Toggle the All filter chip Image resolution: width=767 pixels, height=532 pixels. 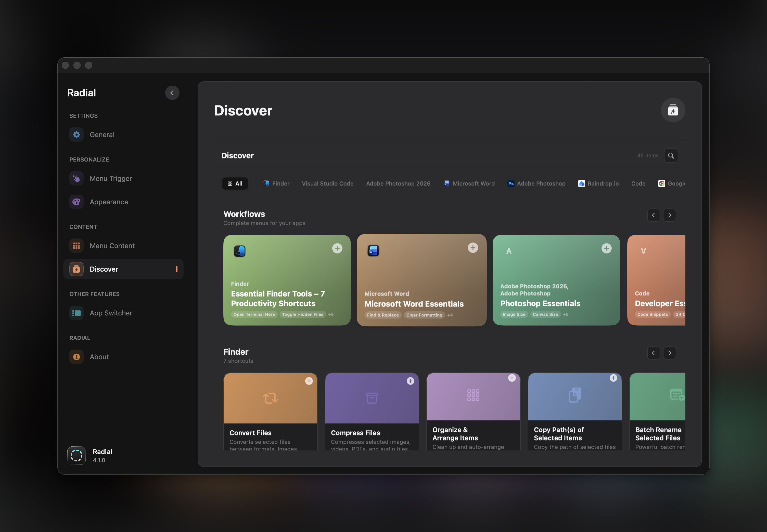coord(235,183)
